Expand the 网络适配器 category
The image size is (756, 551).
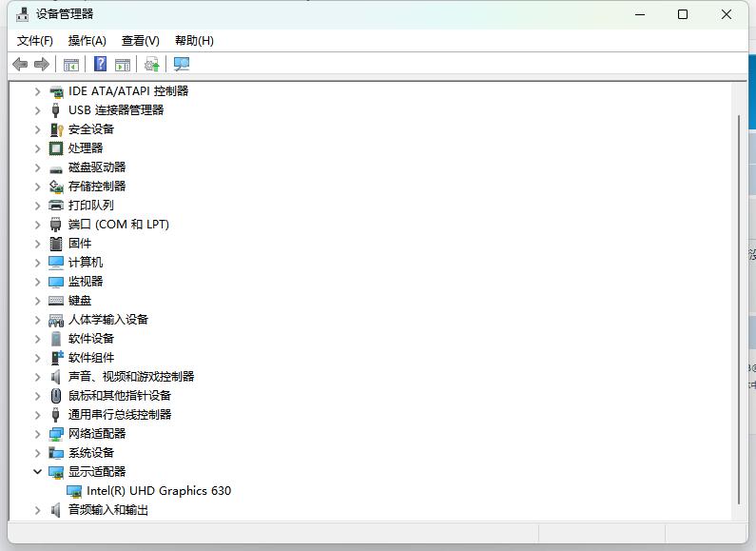[x=38, y=434]
